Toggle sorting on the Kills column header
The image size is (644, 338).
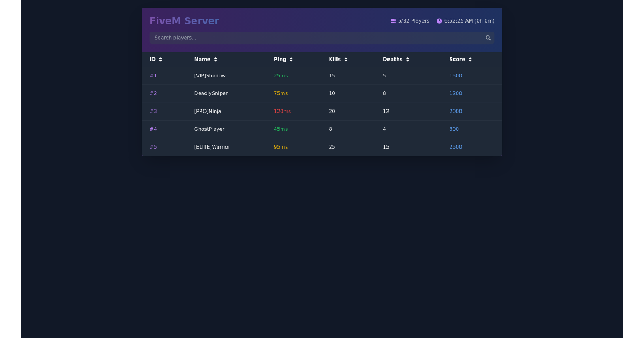click(x=337, y=59)
